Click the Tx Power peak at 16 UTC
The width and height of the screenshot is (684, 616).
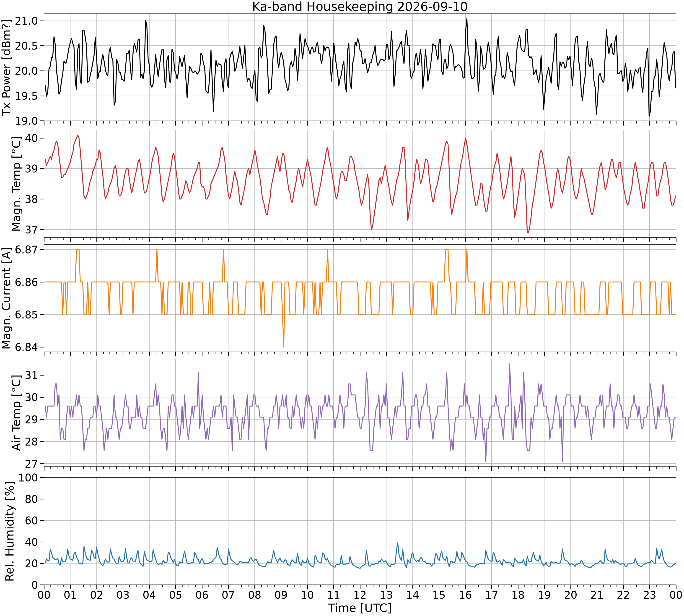466,19
